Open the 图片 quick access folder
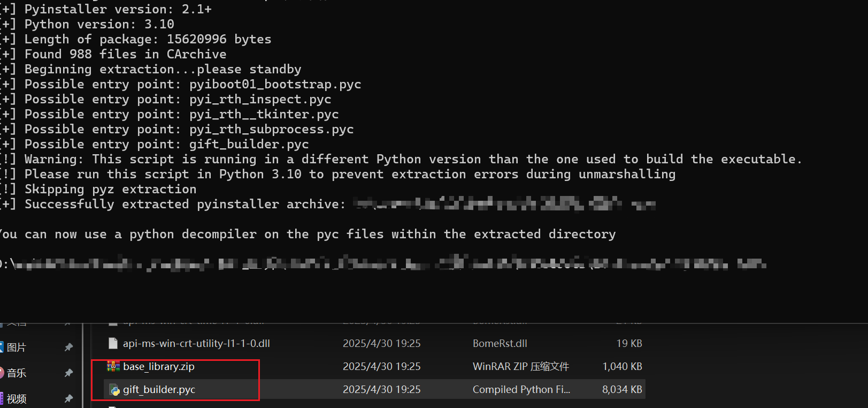 (16, 347)
